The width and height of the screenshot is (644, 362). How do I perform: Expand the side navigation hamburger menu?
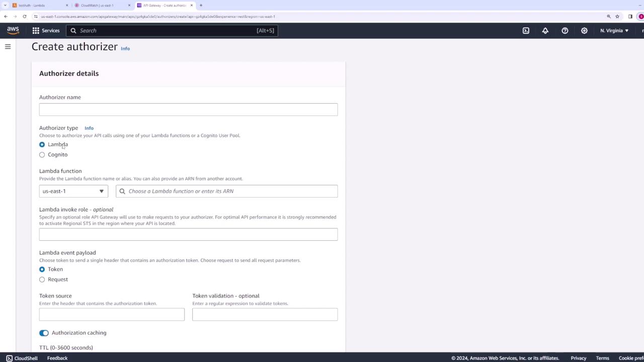pos(8,47)
